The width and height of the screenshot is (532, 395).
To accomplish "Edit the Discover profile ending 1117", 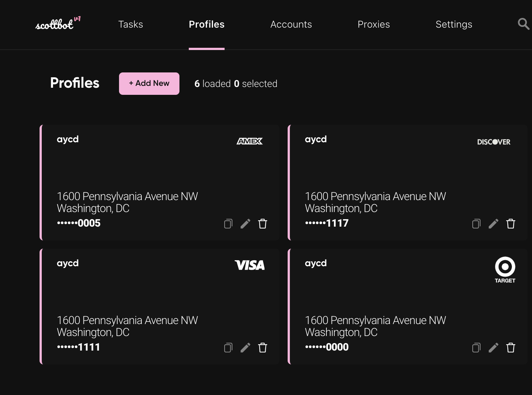I will pyautogui.click(x=493, y=223).
